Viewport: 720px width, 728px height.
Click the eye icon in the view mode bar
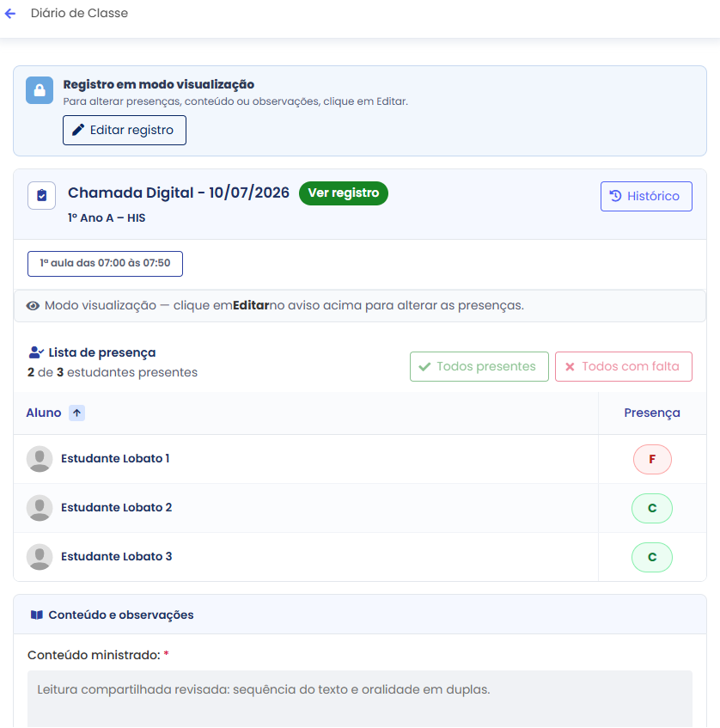click(33, 305)
